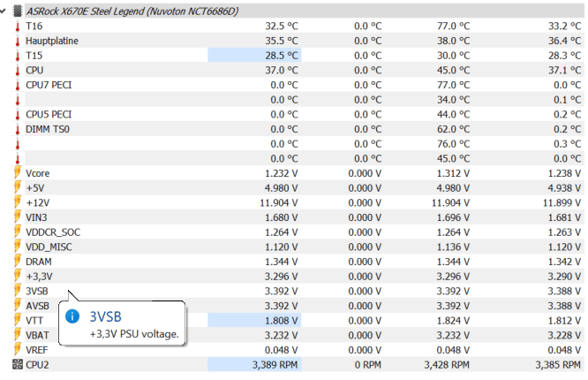Click the chip icon beside ASRock X670E
This screenshot has width=588, height=380.
click(18, 11)
